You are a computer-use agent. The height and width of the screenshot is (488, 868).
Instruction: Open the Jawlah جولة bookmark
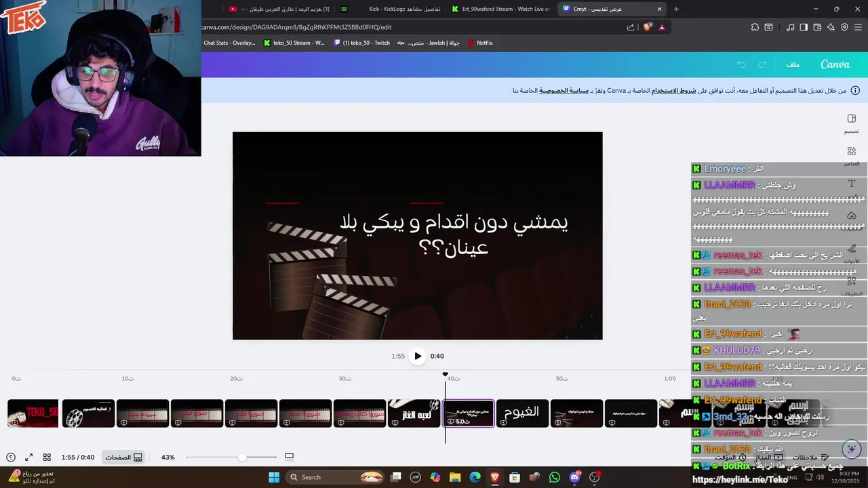point(429,43)
